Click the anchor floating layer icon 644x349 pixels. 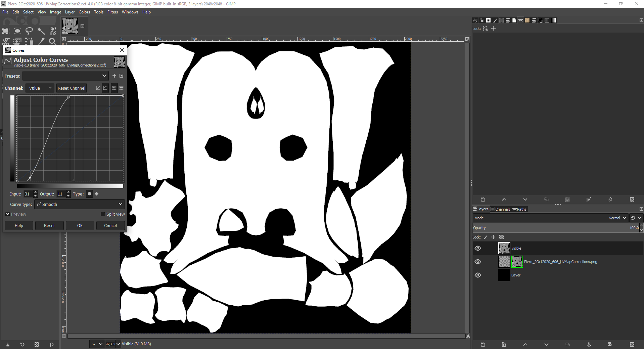click(x=589, y=345)
